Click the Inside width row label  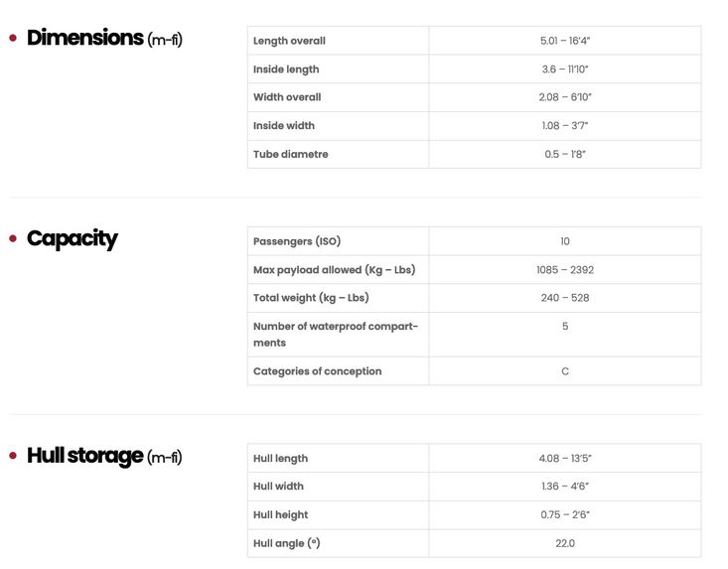[284, 126]
